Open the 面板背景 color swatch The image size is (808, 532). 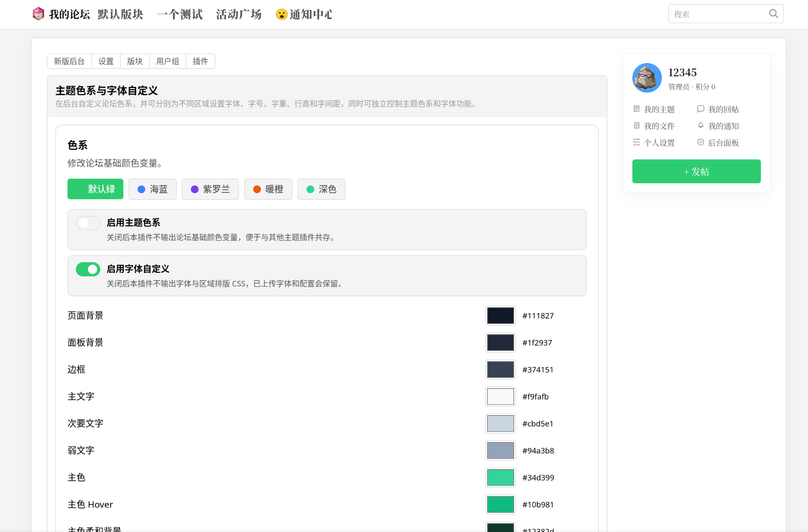pos(500,343)
